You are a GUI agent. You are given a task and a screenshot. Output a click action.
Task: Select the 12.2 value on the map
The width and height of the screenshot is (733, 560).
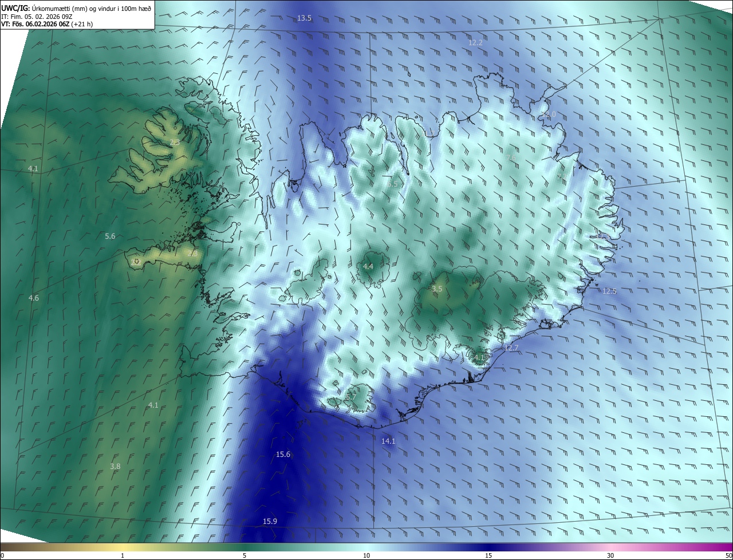pyautogui.click(x=475, y=43)
